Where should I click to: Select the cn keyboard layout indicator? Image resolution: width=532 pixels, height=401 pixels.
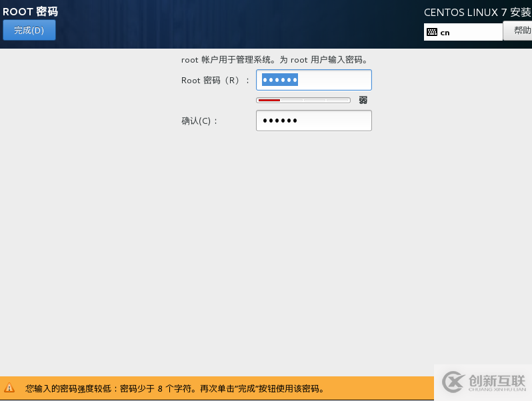click(x=463, y=32)
